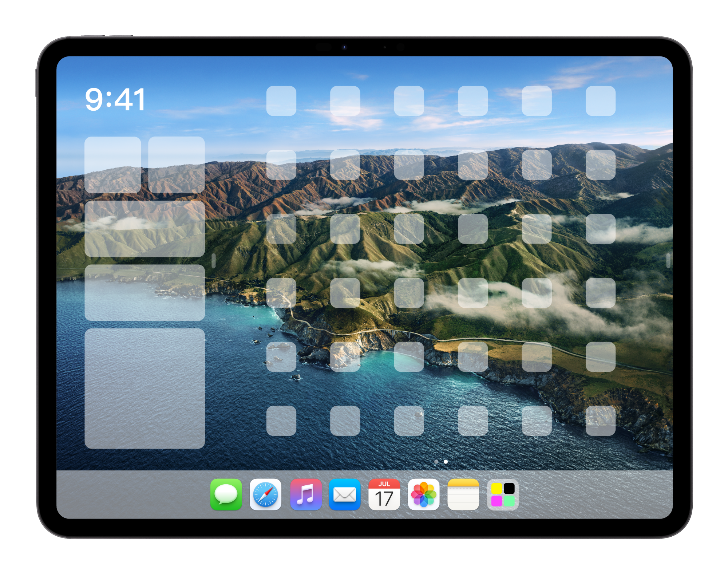This screenshot has width=728, height=576.
Task: Select the large square widget placeholder
Action: click(x=145, y=388)
